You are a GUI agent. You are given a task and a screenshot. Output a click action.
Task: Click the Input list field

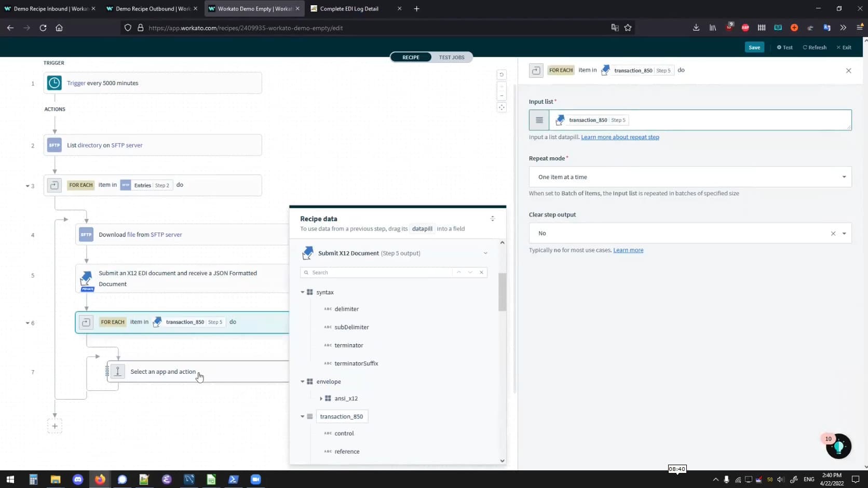pyautogui.click(x=700, y=120)
